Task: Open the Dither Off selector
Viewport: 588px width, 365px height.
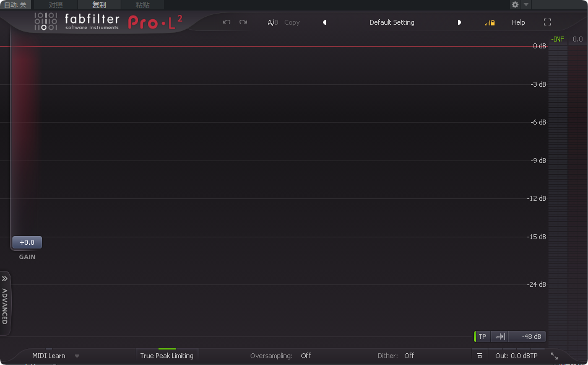Action: point(409,356)
